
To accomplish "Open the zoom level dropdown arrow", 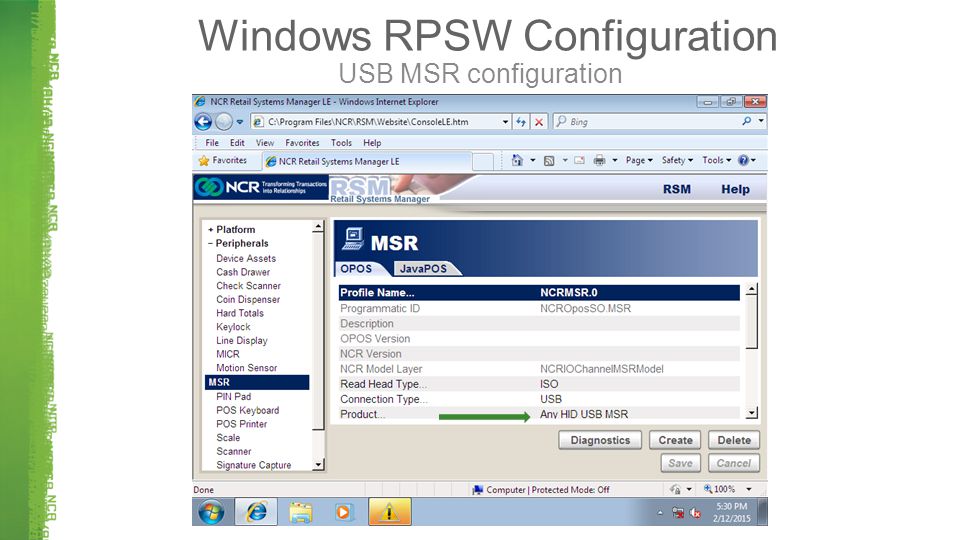I will [x=749, y=489].
